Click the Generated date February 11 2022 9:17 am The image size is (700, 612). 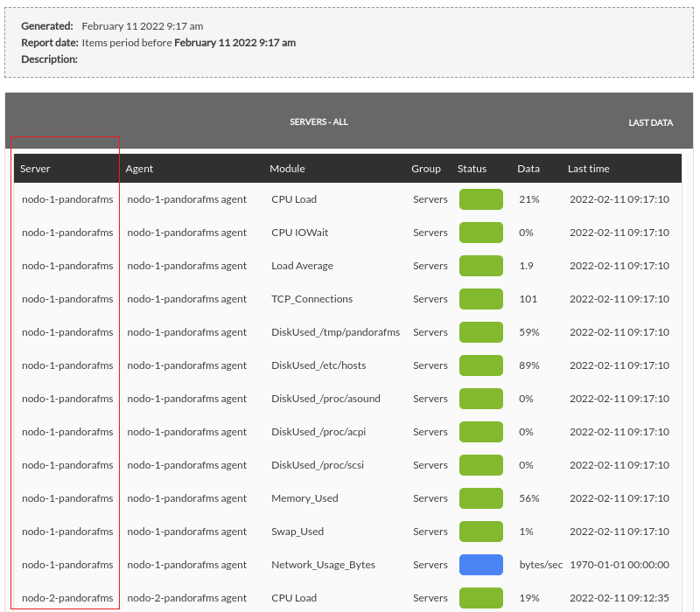[143, 26]
